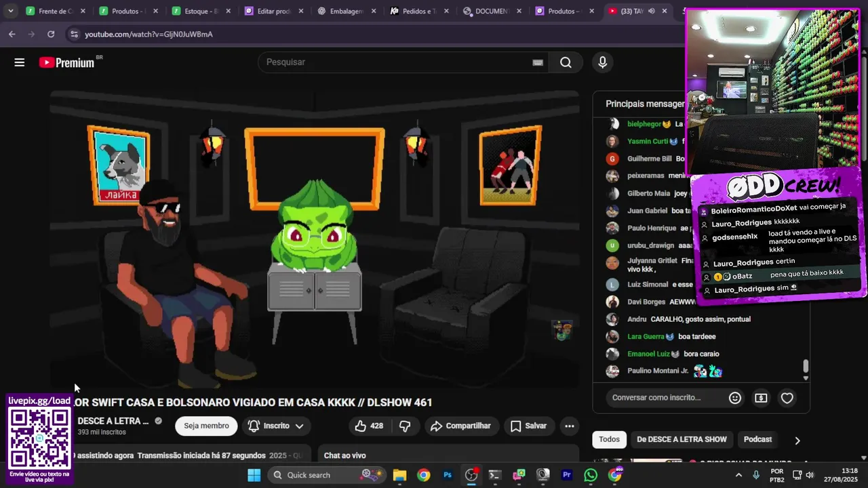Start voice search with microphone icon
The width and height of the screenshot is (868, 488).
click(x=602, y=62)
